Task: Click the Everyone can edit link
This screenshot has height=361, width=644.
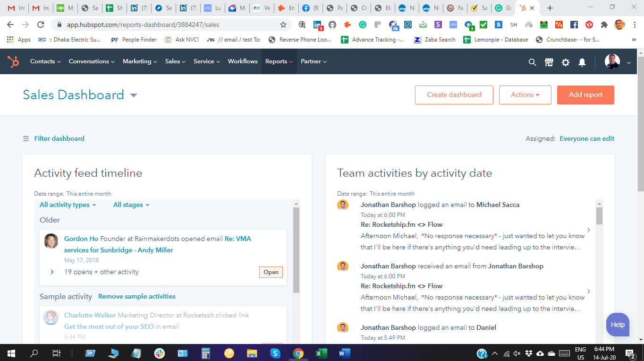Action: (587, 138)
